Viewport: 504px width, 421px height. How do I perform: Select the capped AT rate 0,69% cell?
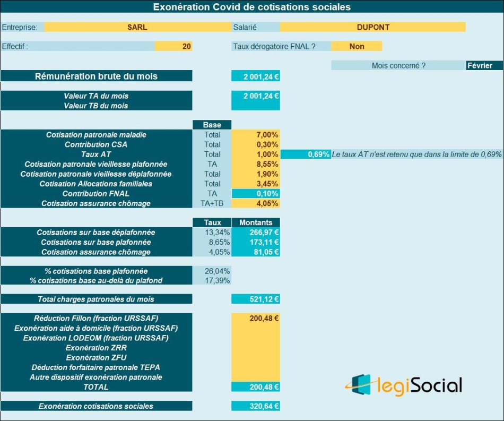[x=305, y=154]
